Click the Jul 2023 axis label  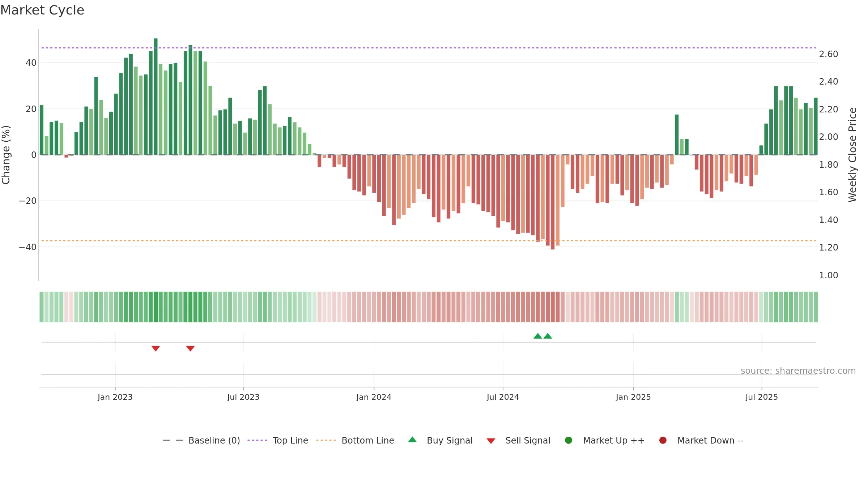point(243,397)
